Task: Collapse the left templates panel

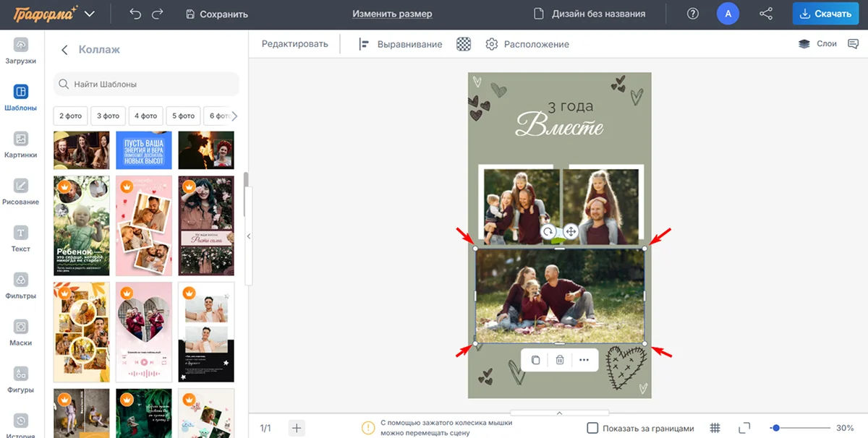Action: [248, 236]
